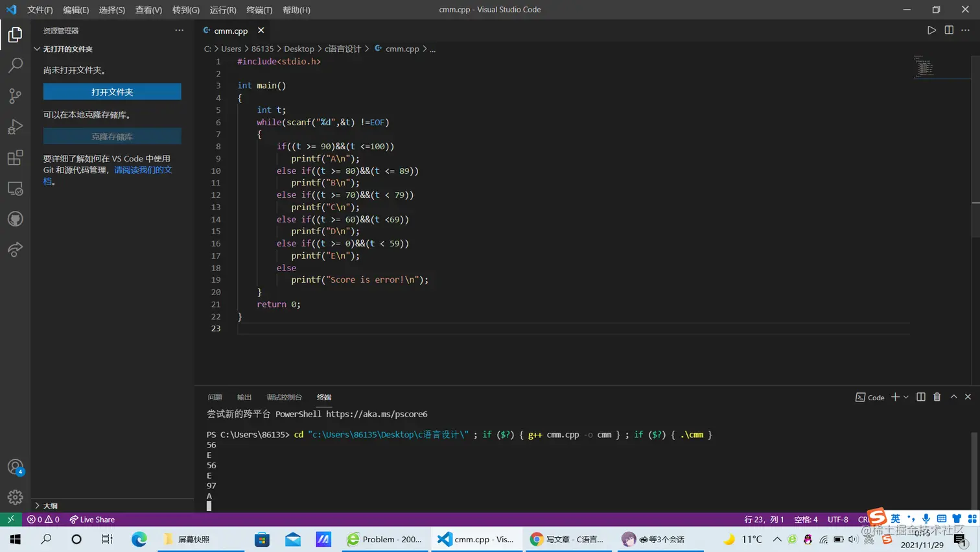This screenshot has width=980, height=552.
Task: Split the editor to the right
Action: point(949,30)
